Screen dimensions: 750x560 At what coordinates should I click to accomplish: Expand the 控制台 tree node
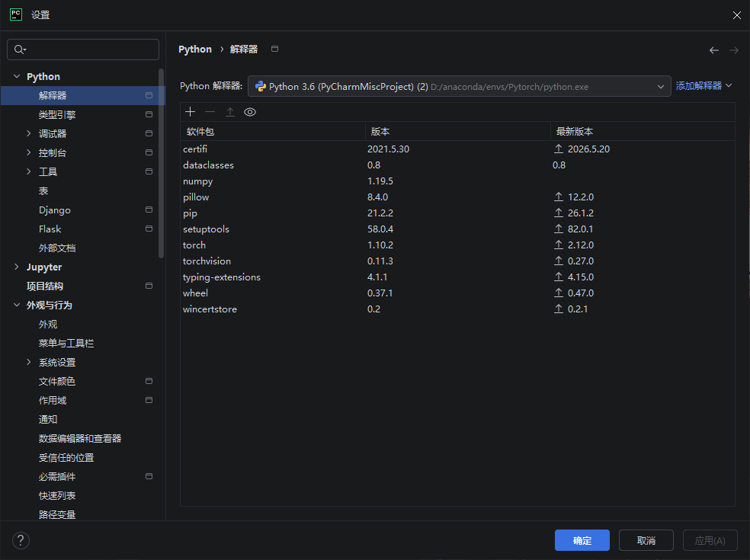tap(29, 152)
